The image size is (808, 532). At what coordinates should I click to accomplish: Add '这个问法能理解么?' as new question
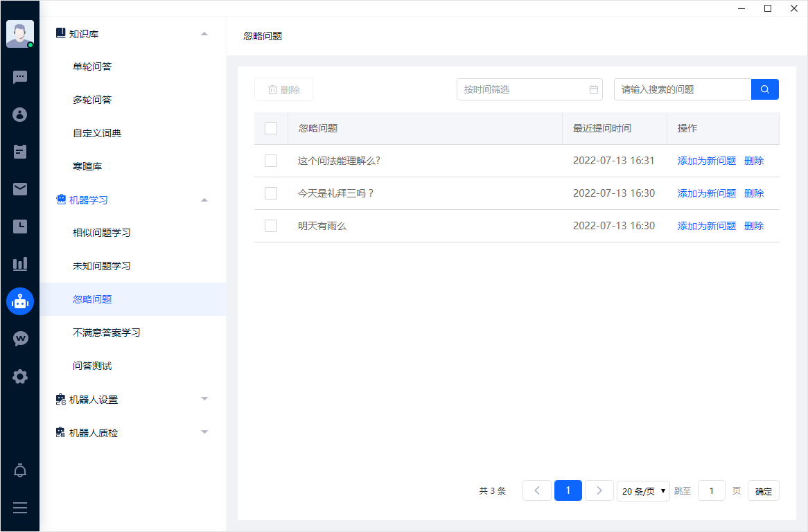(x=707, y=161)
